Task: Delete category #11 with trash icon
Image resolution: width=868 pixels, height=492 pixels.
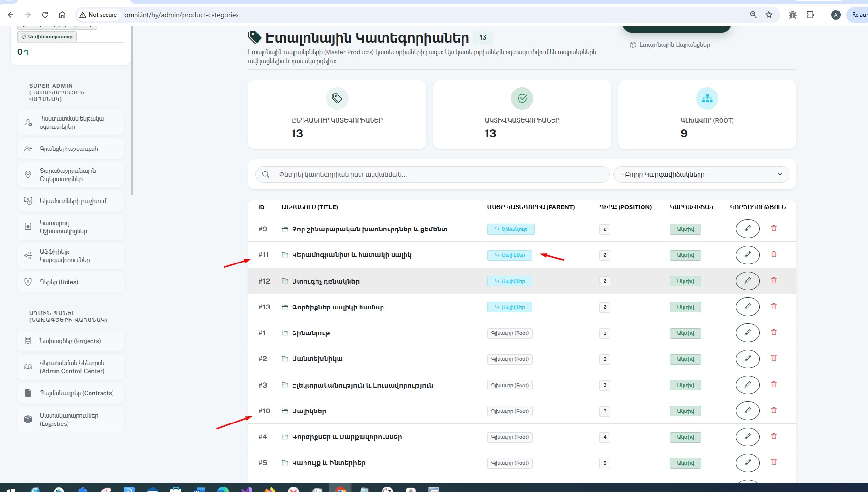Action: coord(774,254)
